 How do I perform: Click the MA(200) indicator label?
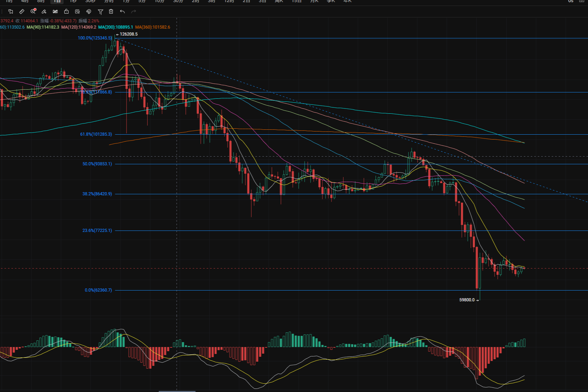[x=115, y=27]
